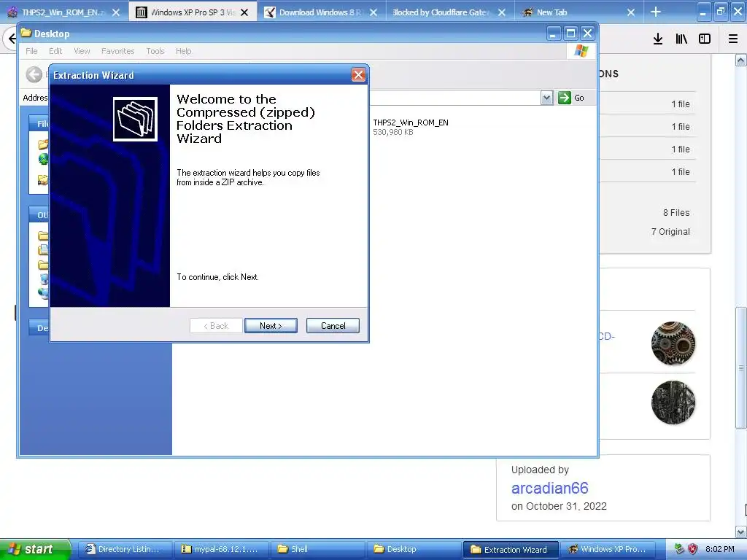Image resolution: width=747 pixels, height=560 pixels.
Task: Toggle the browser sidebar icon
Action: pos(705,39)
